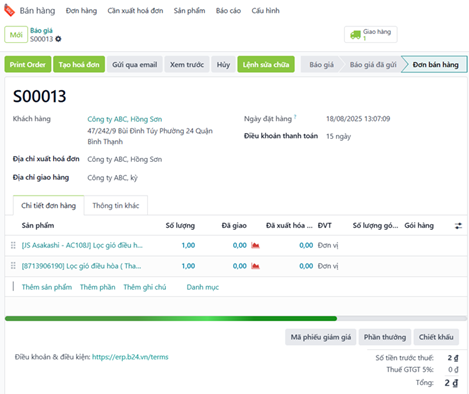This screenshot has width=469, height=394.
Task: Open the erp.b24.vn/terms link
Action: click(130, 357)
